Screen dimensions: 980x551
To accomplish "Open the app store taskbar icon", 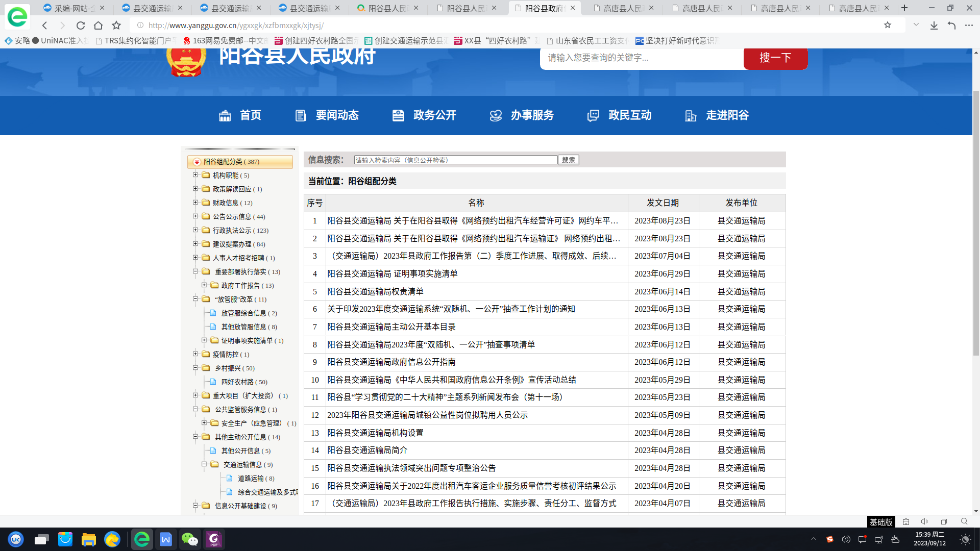I will coord(65,539).
